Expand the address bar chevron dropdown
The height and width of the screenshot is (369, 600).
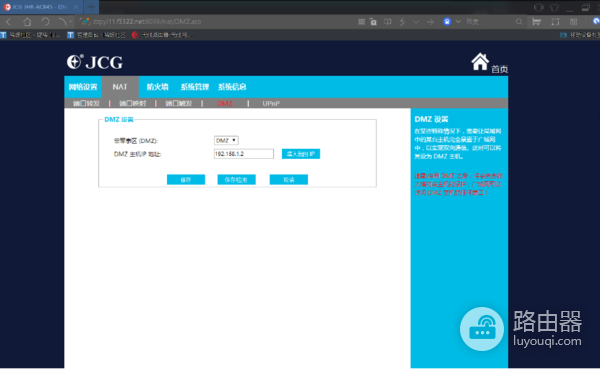416,22
